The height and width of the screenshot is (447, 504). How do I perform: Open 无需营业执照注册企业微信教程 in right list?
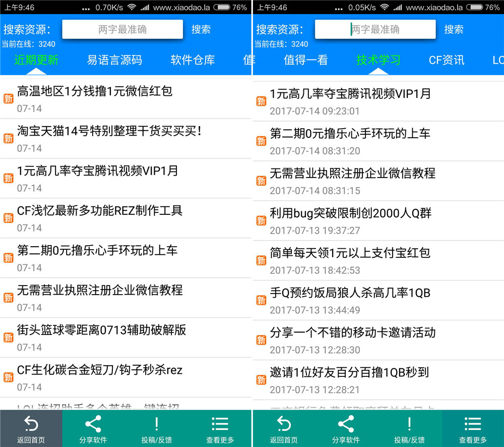pos(379,181)
